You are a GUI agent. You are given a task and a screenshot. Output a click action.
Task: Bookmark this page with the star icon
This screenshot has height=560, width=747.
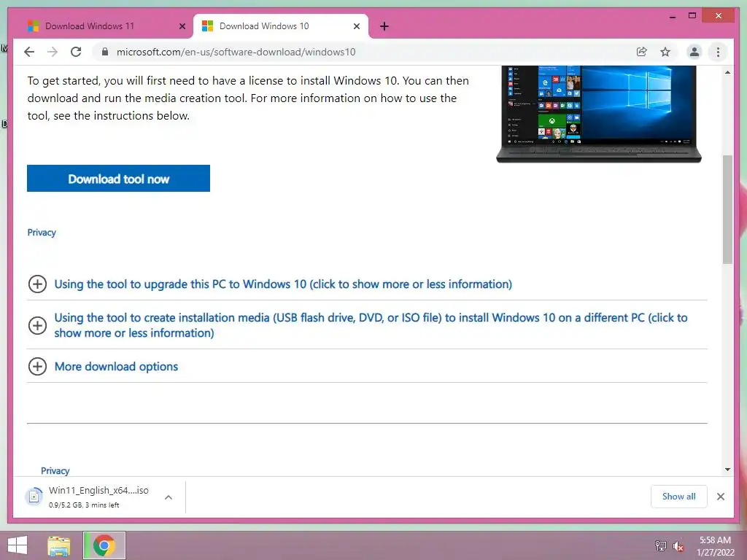tap(665, 52)
